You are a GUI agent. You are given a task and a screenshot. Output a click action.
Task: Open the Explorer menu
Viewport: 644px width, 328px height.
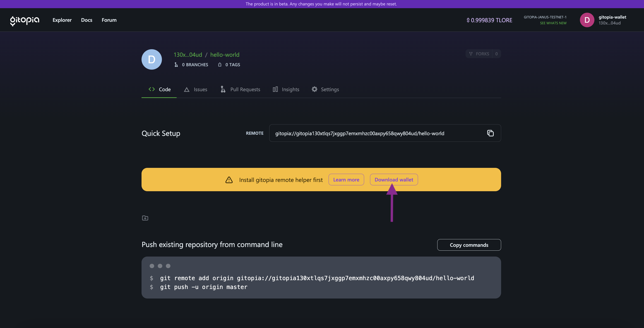click(62, 20)
